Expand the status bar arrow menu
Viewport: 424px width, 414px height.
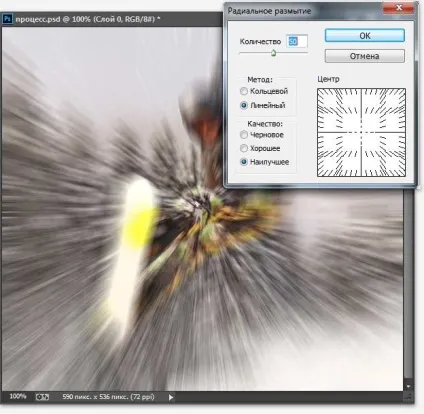[x=171, y=397]
